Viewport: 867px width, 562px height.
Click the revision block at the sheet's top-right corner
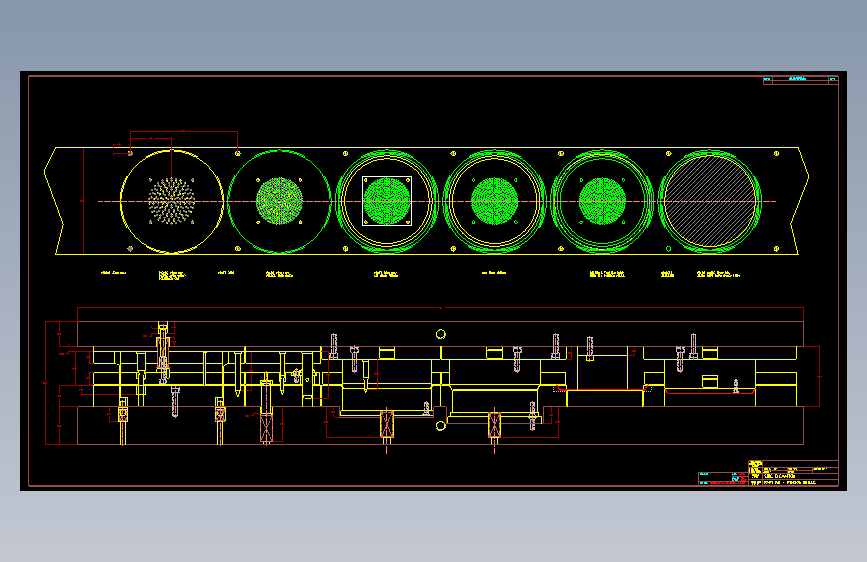click(x=801, y=81)
